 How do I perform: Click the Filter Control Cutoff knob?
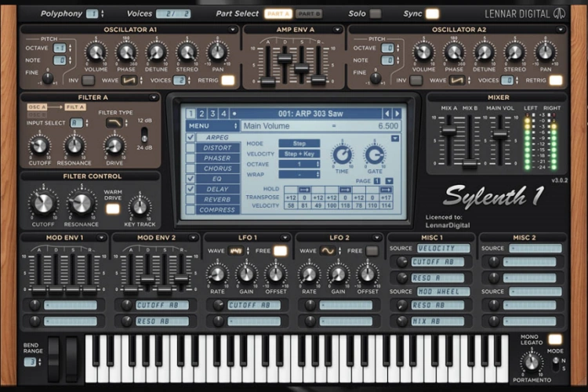(x=43, y=203)
